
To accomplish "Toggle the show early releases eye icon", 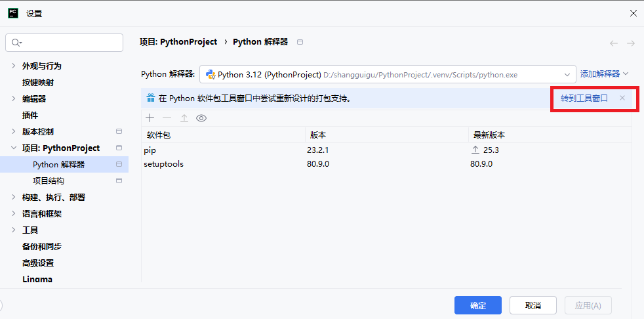I will 201,118.
